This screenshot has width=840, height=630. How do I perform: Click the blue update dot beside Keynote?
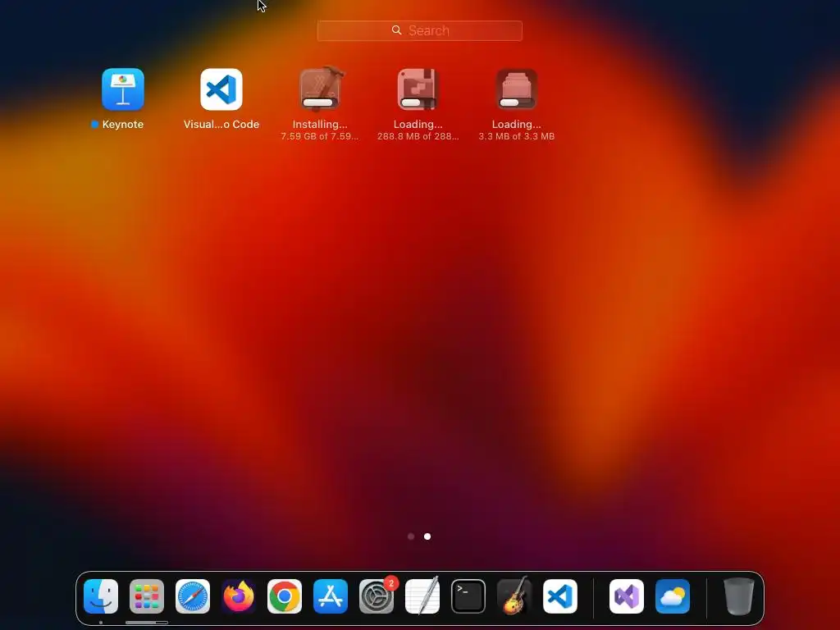95,125
